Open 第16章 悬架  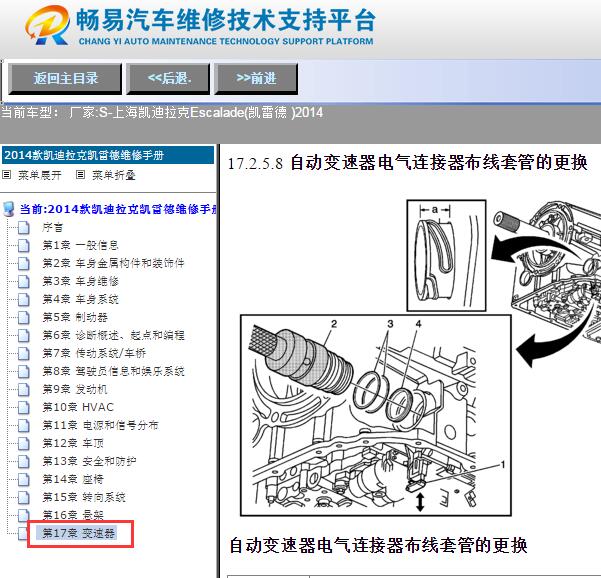(x=73, y=515)
